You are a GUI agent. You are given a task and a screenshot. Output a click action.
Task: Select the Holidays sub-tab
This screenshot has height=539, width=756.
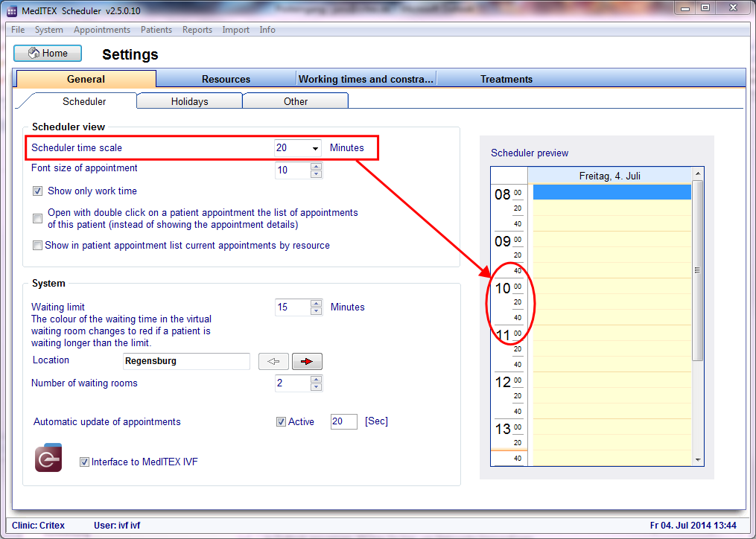(189, 101)
